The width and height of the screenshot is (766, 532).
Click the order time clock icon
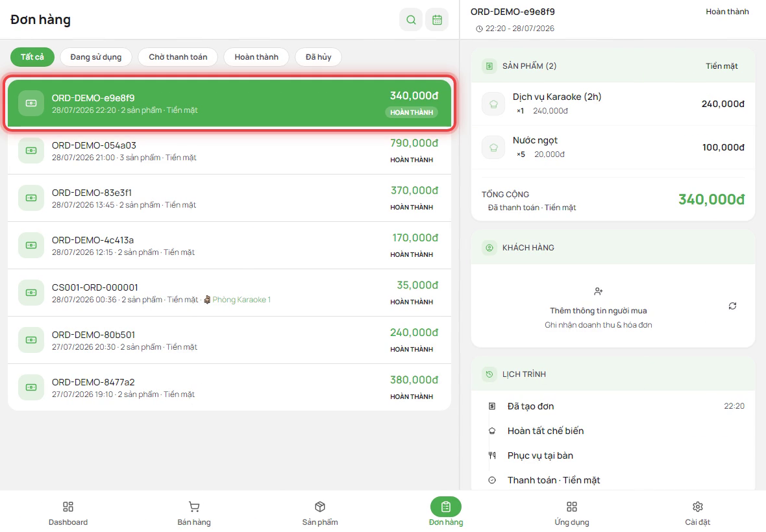pos(479,29)
